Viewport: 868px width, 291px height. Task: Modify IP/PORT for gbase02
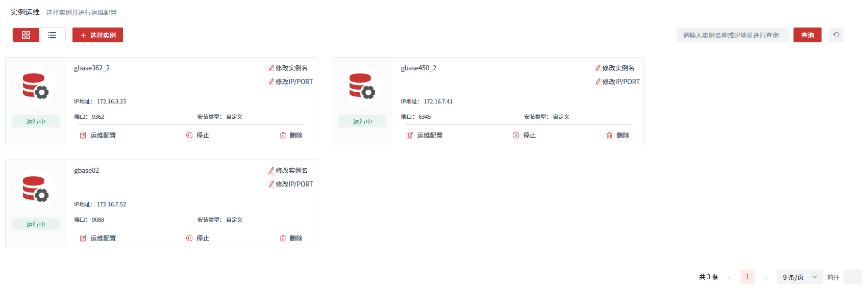(x=291, y=184)
